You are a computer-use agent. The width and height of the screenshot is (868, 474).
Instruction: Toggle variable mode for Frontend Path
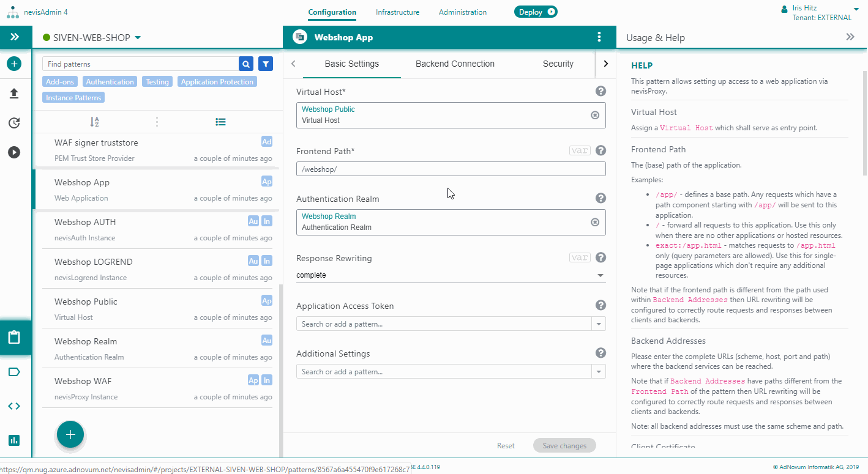point(580,150)
